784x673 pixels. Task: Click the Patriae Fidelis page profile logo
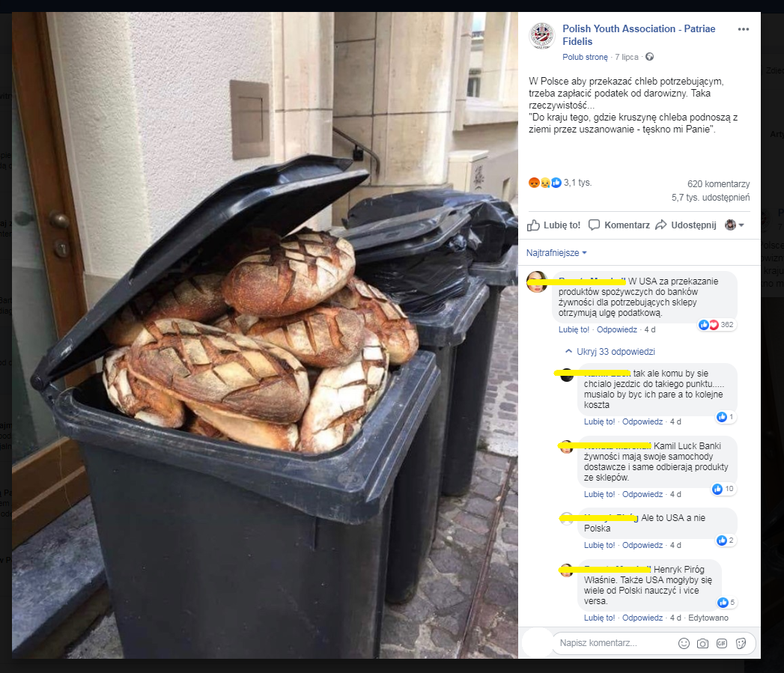pyautogui.click(x=541, y=35)
